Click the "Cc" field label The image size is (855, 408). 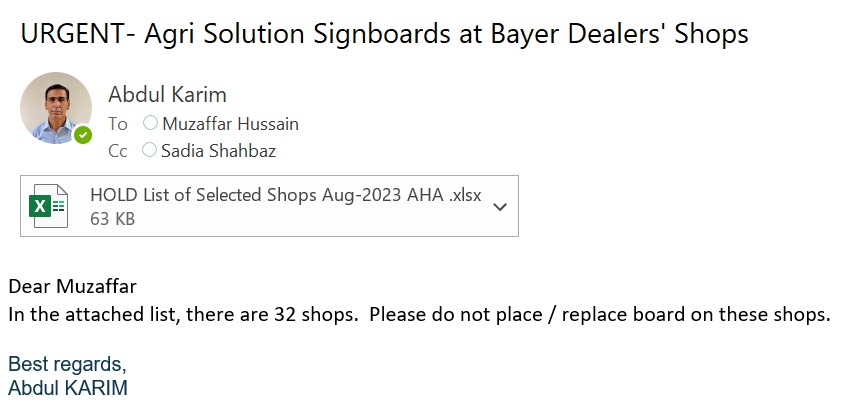pyautogui.click(x=118, y=152)
